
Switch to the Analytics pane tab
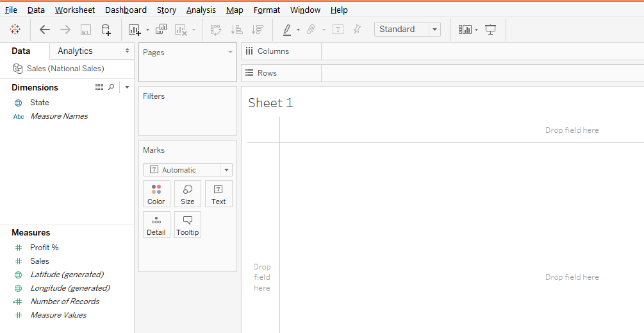[x=75, y=51]
